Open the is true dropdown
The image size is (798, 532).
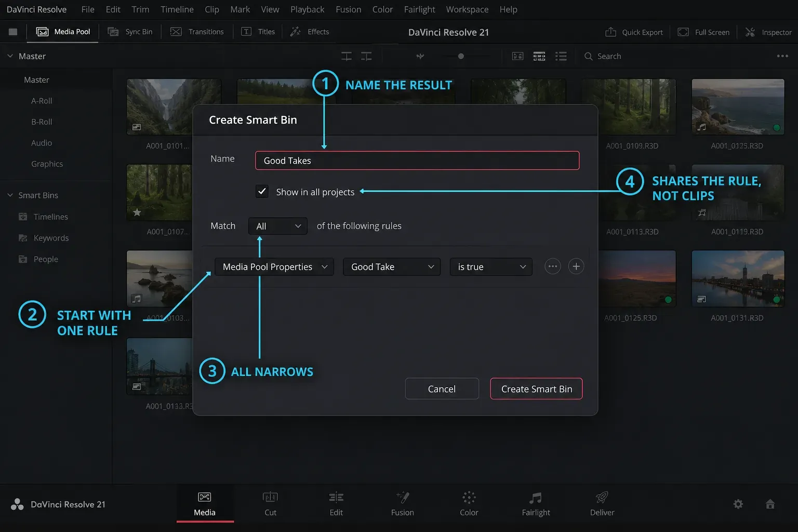491,267
